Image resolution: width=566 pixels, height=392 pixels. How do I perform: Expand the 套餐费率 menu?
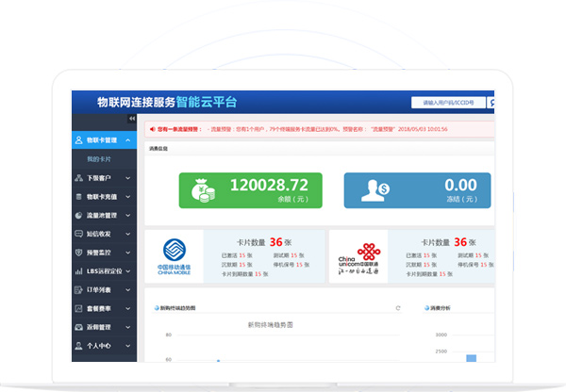click(129, 308)
